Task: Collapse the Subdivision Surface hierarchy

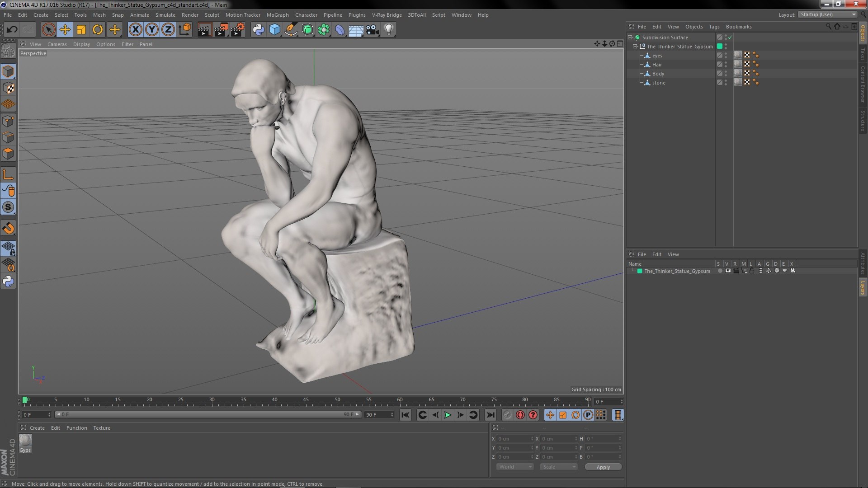Action: coord(630,37)
